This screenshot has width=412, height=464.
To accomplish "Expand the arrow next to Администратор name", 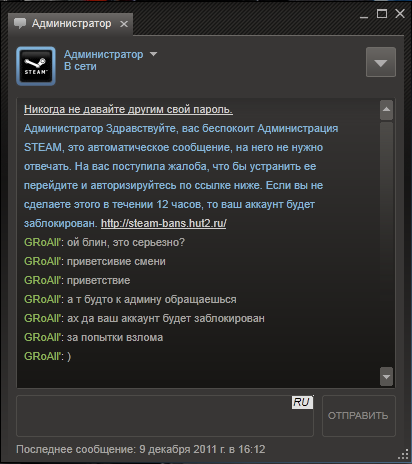I will (x=153, y=54).
